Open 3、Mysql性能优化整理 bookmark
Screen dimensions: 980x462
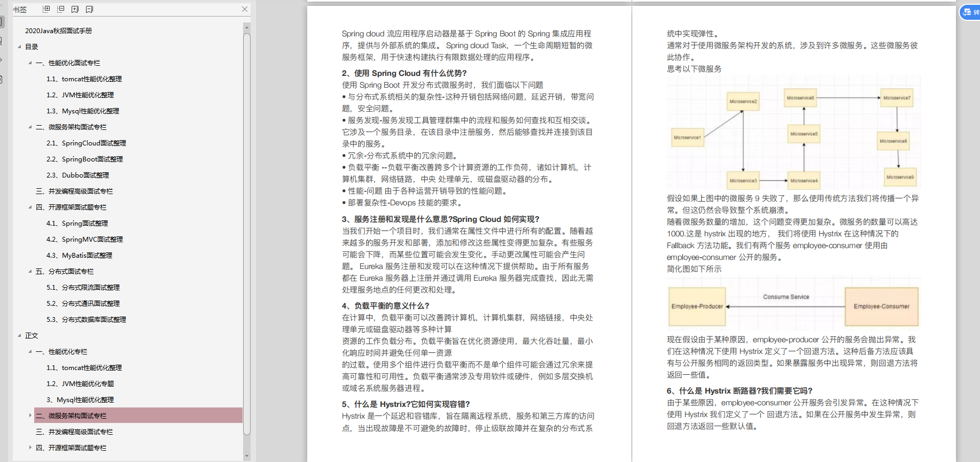[x=80, y=399]
